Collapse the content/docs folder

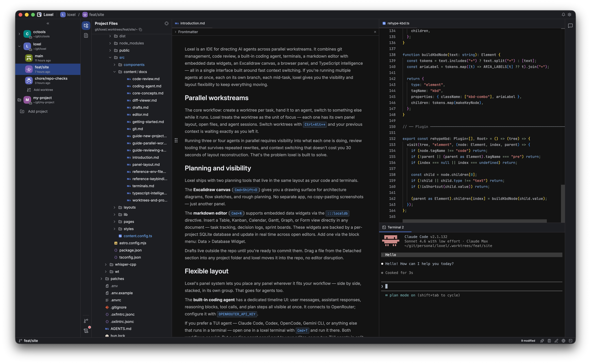point(114,72)
